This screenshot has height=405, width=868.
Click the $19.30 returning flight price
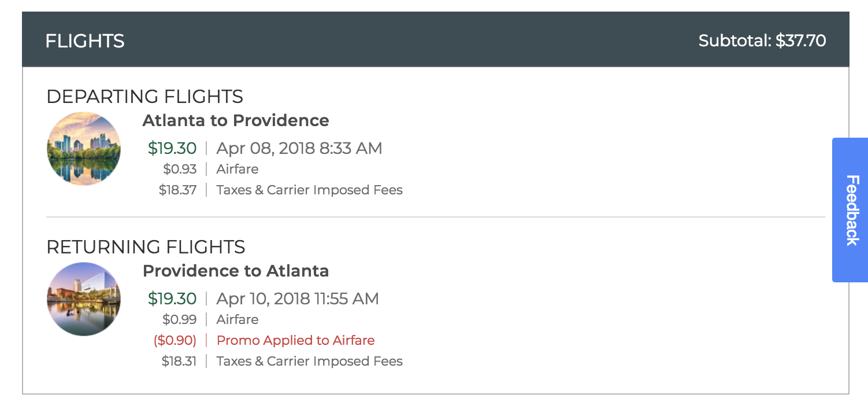172,299
